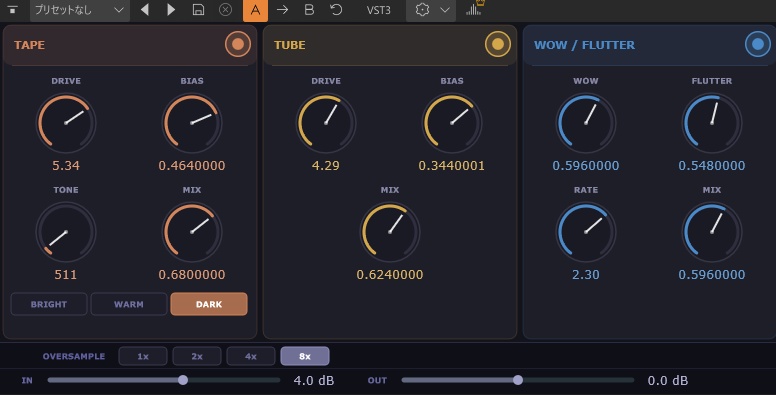Select the A comparison state
The image size is (776, 395).
pyautogui.click(x=255, y=10)
